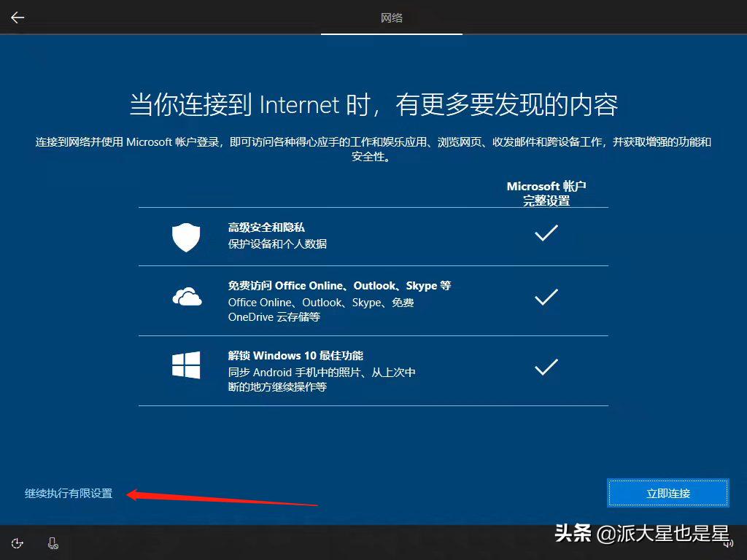Open the Ease of Access icon at bottom left

(18, 543)
